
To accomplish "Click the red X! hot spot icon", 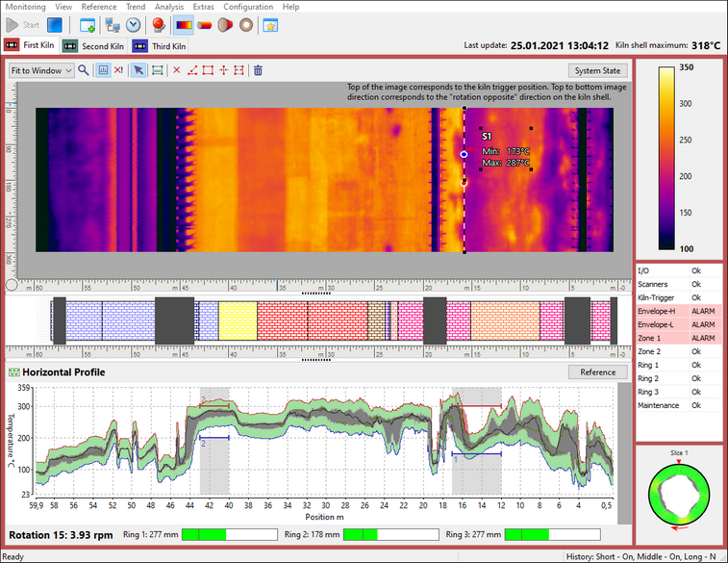I will pos(119,70).
